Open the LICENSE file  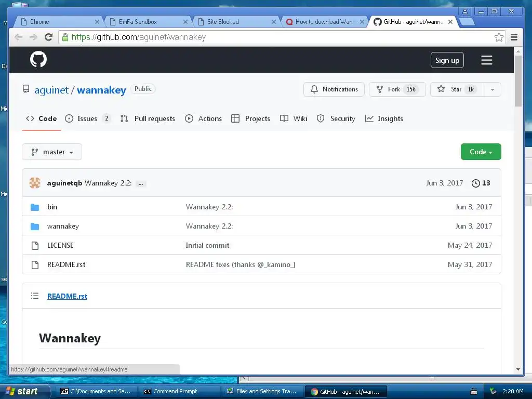tap(60, 245)
